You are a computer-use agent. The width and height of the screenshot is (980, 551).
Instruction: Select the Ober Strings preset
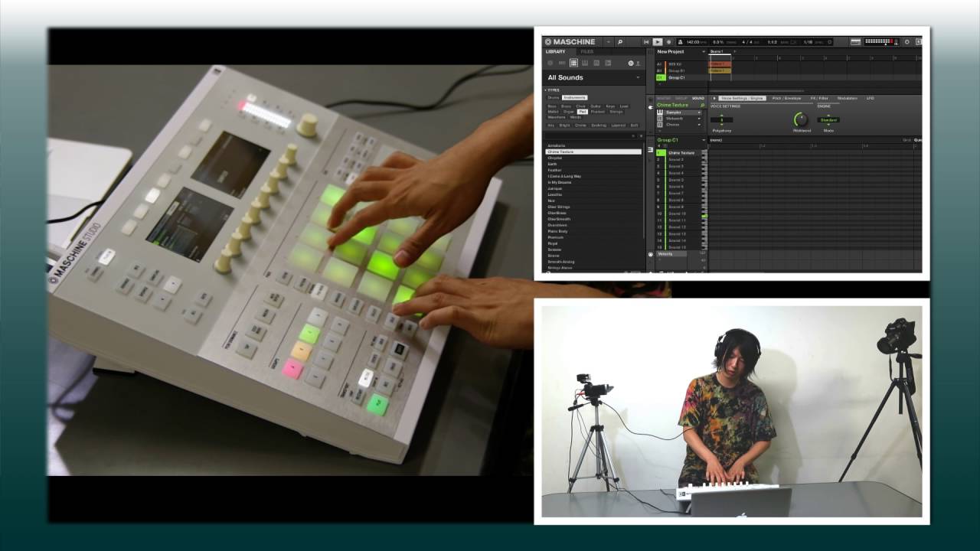[x=559, y=207]
